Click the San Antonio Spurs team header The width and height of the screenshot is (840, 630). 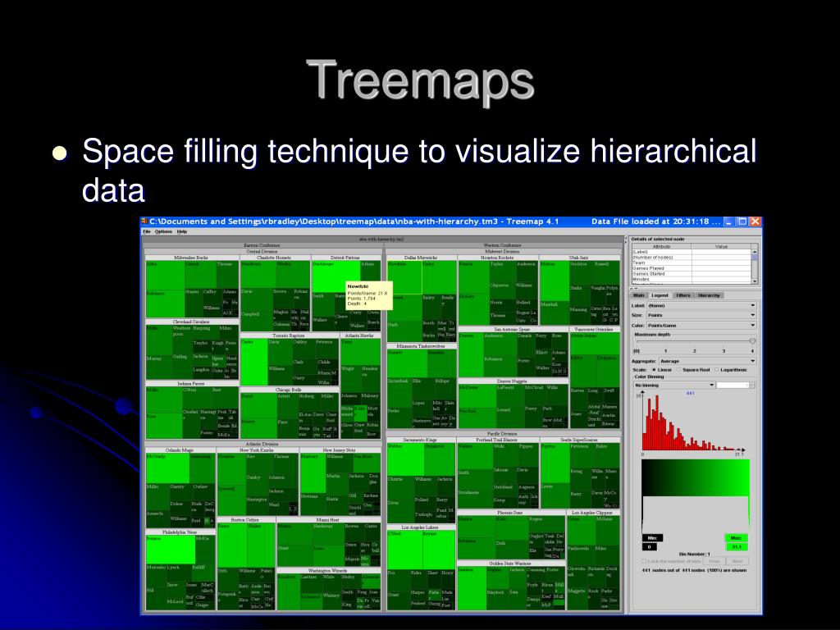pyautogui.click(x=512, y=329)
